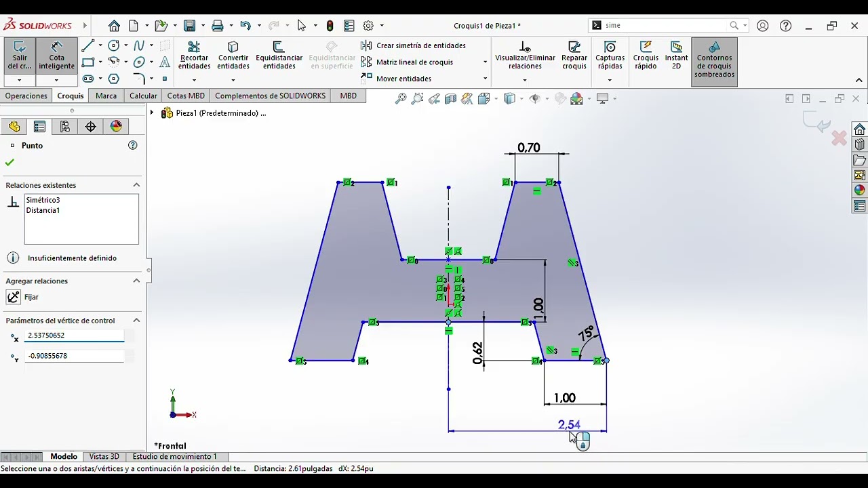The height and width of the screenshot is (488, 868).
Task: Open dropdown under Convertir entidades
Action: click(x=233, y=80)
